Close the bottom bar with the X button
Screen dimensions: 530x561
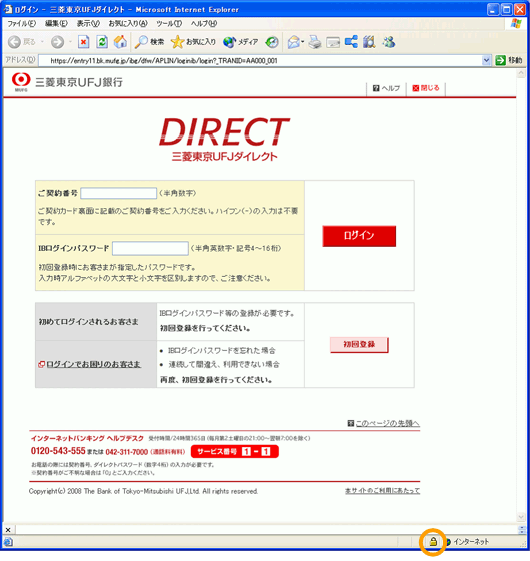tap(8, 530)
